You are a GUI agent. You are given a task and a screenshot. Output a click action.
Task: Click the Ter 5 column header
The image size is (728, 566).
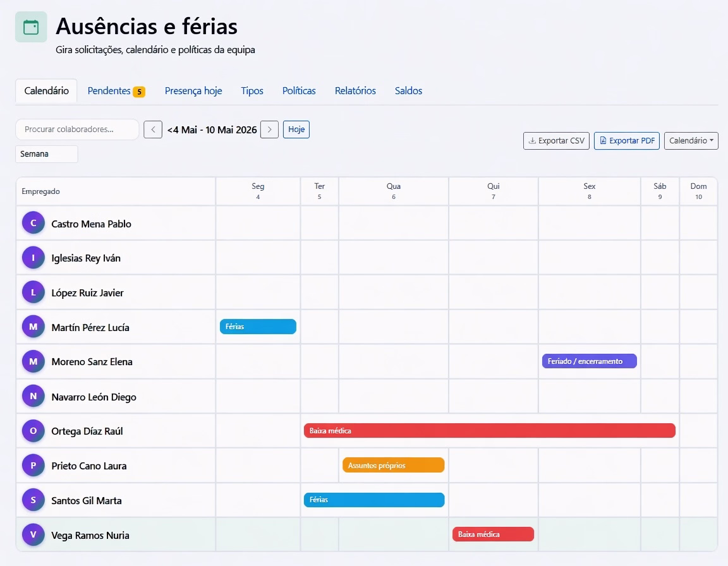[x=319, y=191]
